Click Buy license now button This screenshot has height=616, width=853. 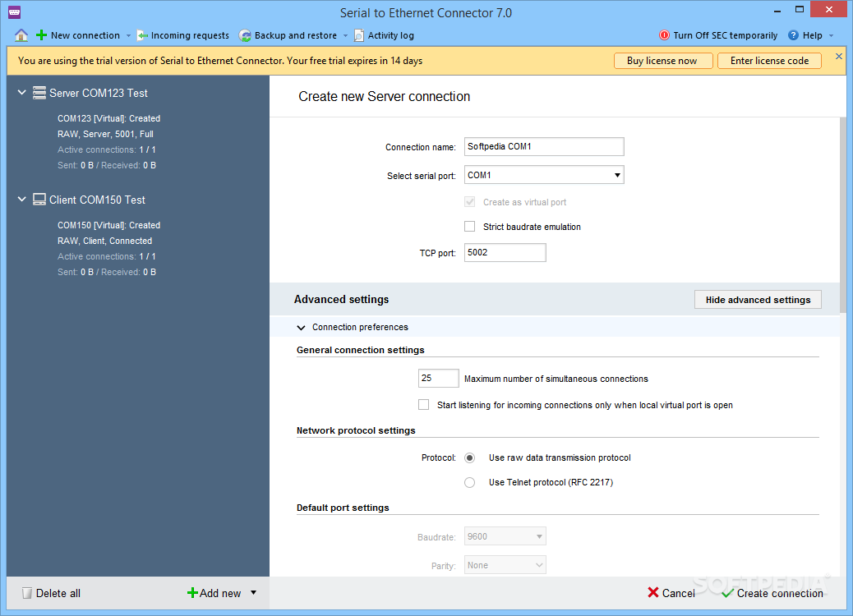coord(663,61)
